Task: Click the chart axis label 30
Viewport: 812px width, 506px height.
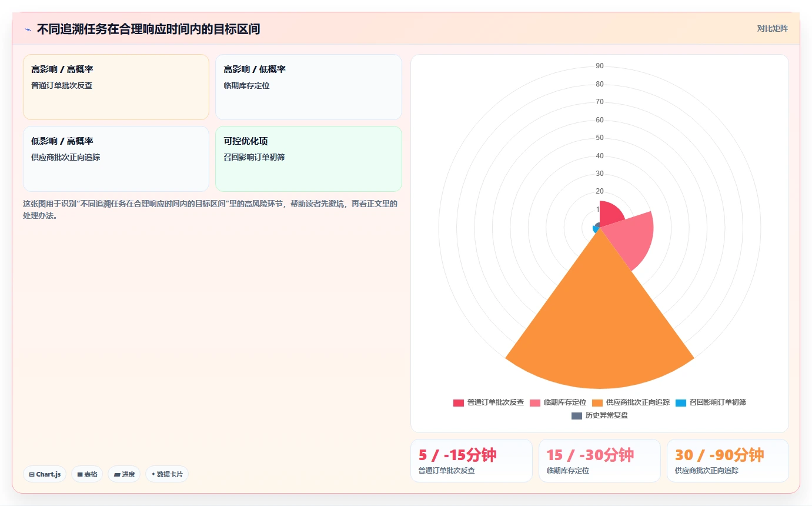Action: (x=600, y=174)
